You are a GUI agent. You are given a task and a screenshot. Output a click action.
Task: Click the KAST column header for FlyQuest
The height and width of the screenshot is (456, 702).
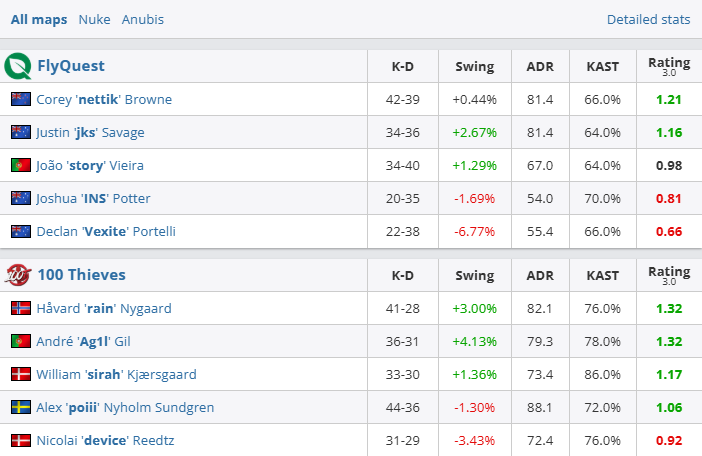[x=602, y=67]
